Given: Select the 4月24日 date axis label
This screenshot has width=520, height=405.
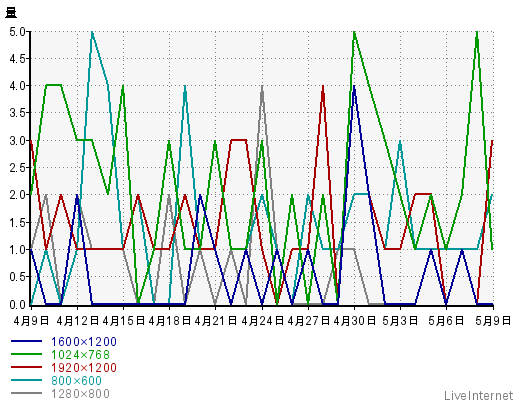Looking at the screenshot, I should (x=262, y=321).
